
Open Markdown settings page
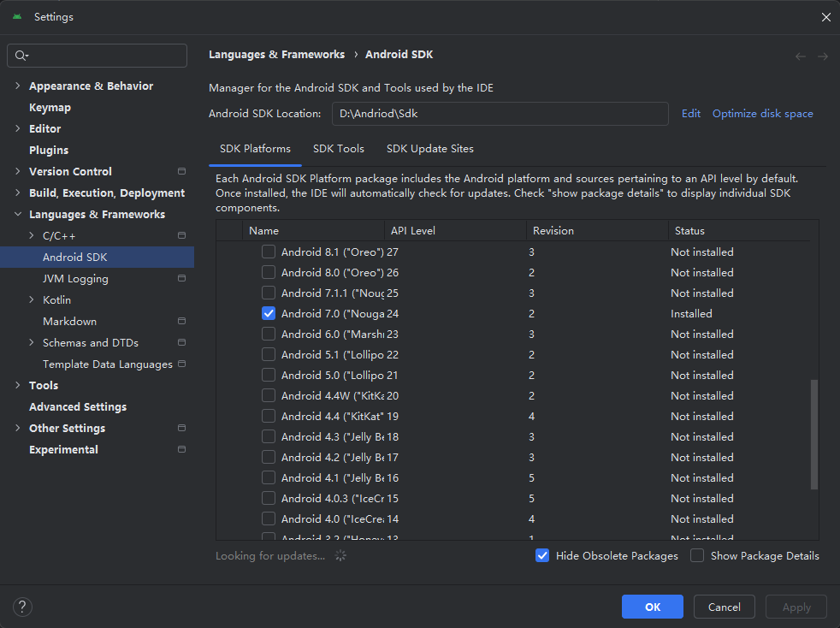69,322
